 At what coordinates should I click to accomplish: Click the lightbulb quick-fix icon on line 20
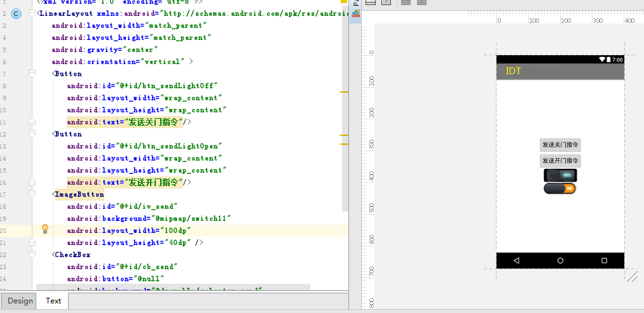point(45,229)
